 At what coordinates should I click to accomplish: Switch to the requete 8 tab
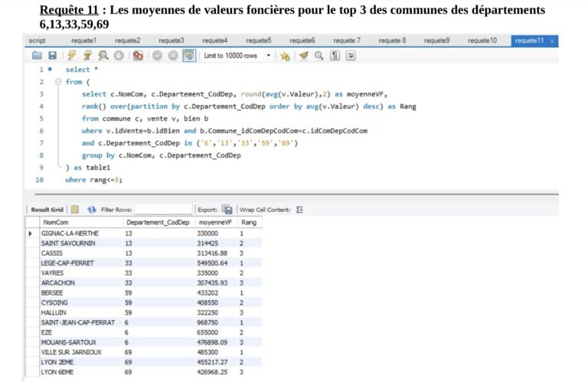392,40
